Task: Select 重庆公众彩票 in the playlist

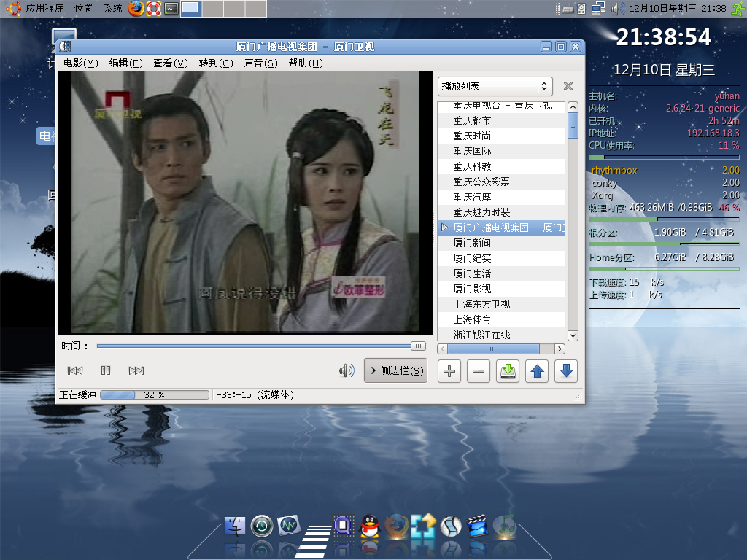Action: click(x=501, y=182)
